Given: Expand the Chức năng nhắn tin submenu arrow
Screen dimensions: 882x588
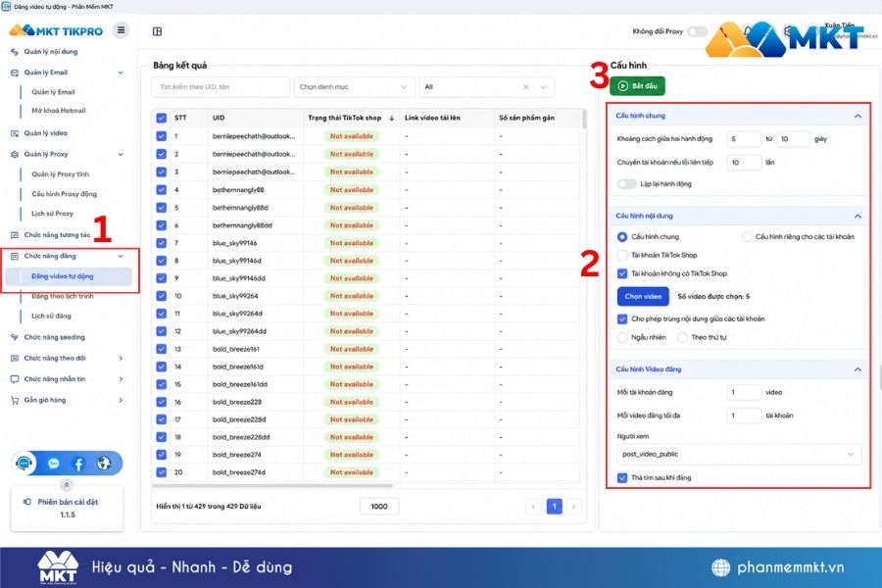Looking at the screenshot, I should [121, 379].
